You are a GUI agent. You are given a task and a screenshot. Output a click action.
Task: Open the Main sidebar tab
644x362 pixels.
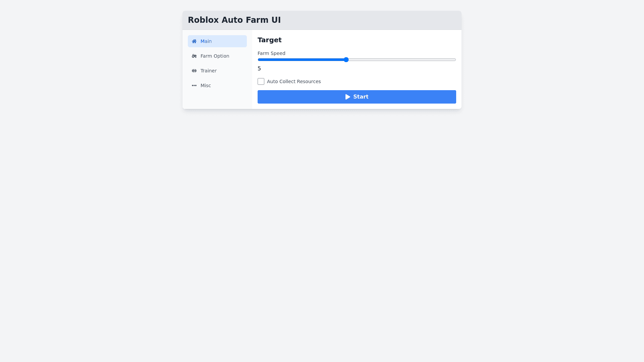[217, 41]
